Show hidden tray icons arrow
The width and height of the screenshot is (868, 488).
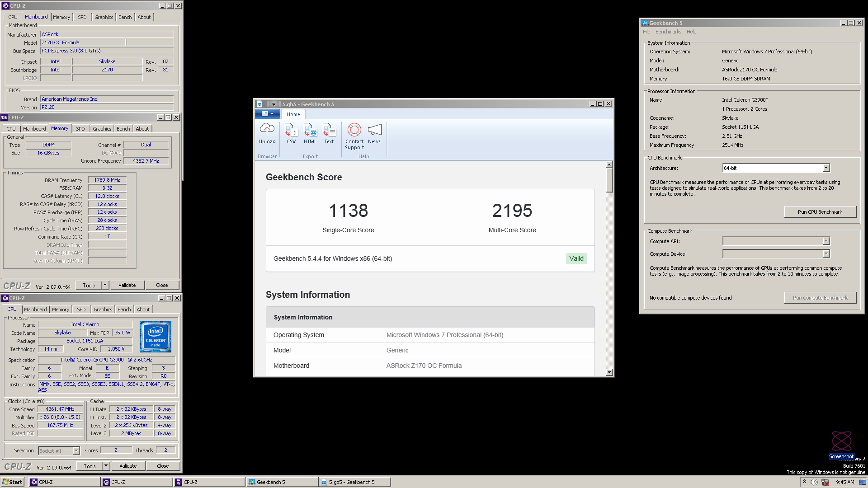coord(804,482)
